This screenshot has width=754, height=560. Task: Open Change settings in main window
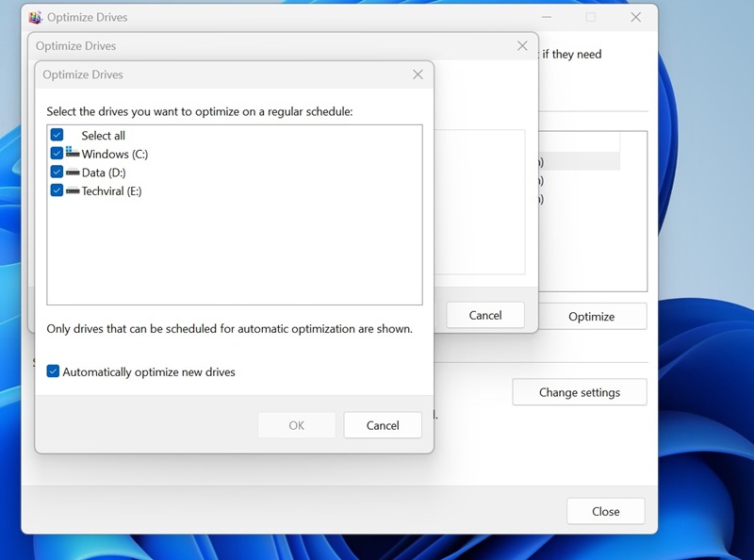pos(579,392)
